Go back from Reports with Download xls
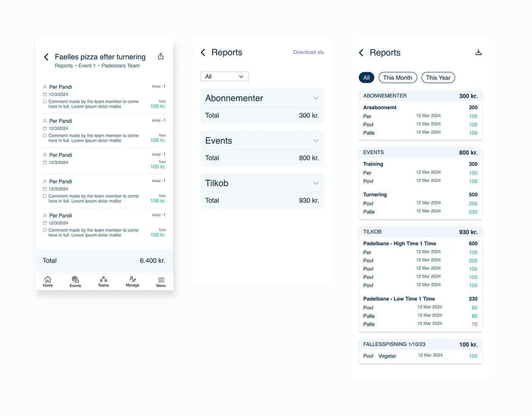The height and width of the screenshot is (416, 532). click(203, 52)
